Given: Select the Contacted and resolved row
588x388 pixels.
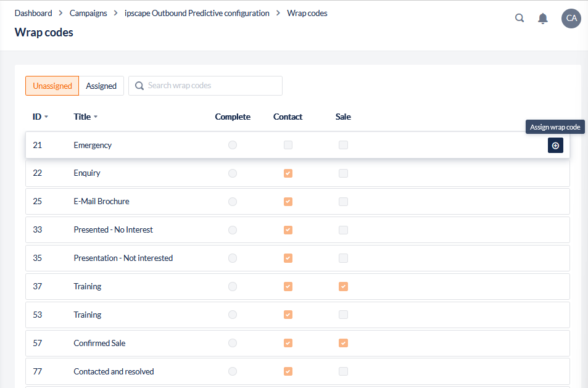Looking at the screenshot, I should 114,371.
